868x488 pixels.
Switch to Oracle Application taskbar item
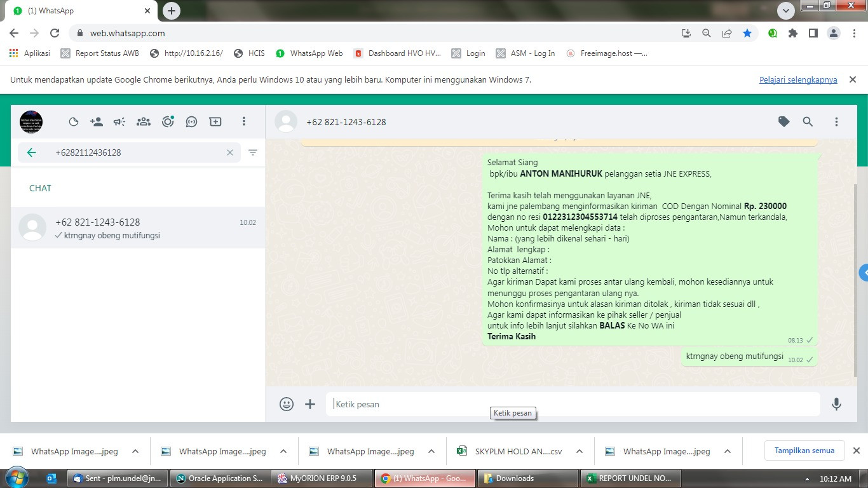tap(220, 478)
